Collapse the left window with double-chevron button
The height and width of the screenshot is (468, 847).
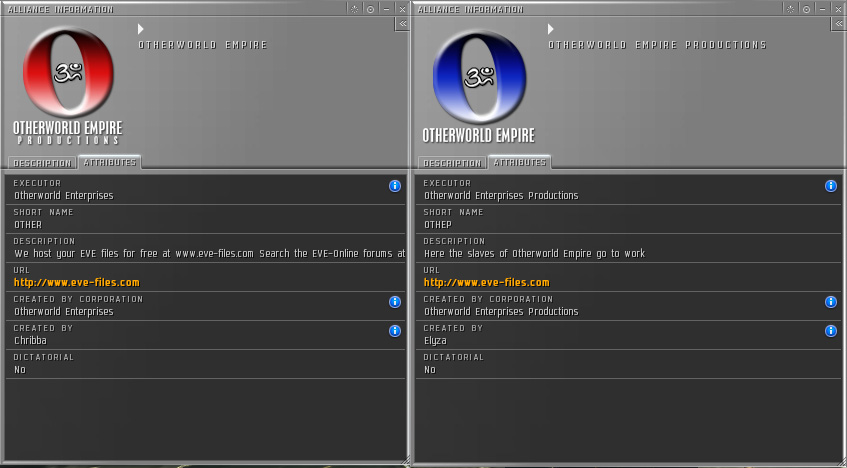point(402,24)
